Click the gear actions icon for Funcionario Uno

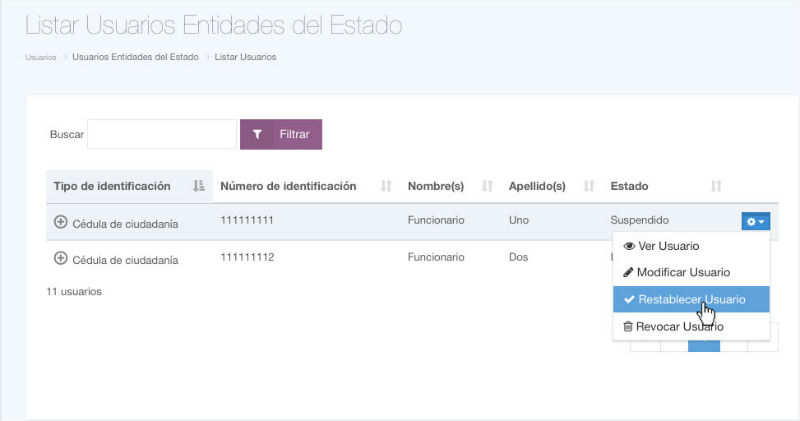pyautogui.click(x=755, y=221)
